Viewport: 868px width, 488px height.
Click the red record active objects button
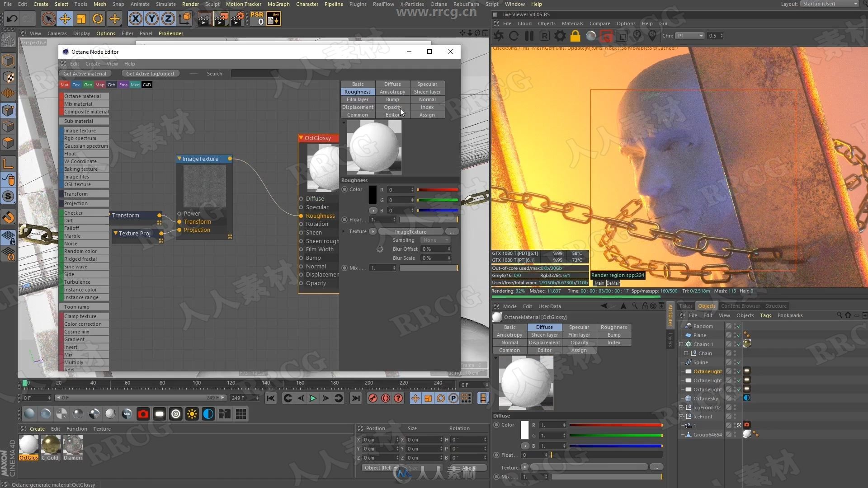tap(373, 398)
